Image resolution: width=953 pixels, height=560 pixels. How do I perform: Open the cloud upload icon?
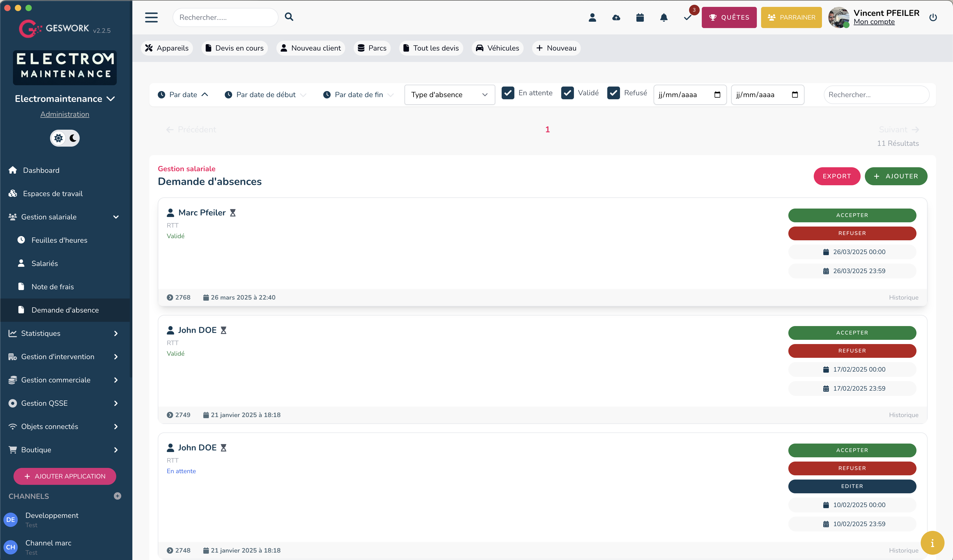tap(616, 17)
